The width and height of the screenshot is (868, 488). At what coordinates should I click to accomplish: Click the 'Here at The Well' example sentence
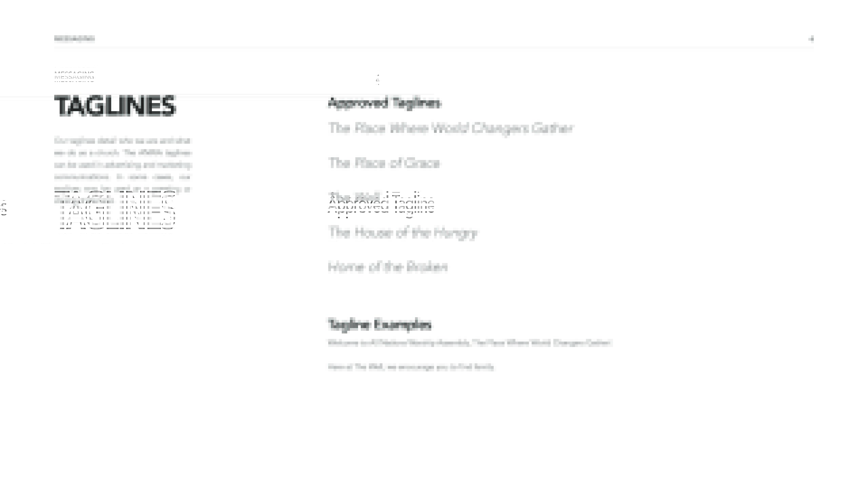click(411, 366)
